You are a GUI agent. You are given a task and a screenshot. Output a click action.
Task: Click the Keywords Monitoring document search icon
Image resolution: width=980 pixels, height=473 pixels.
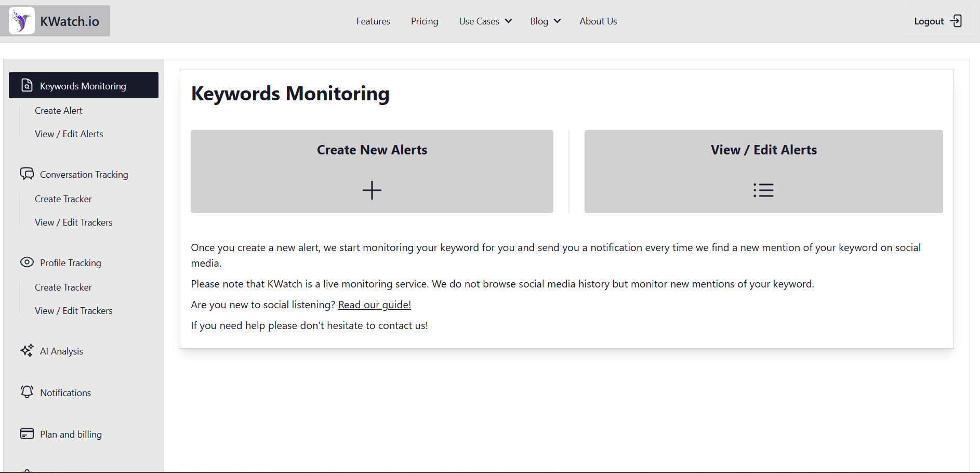(x=27, y=85)
